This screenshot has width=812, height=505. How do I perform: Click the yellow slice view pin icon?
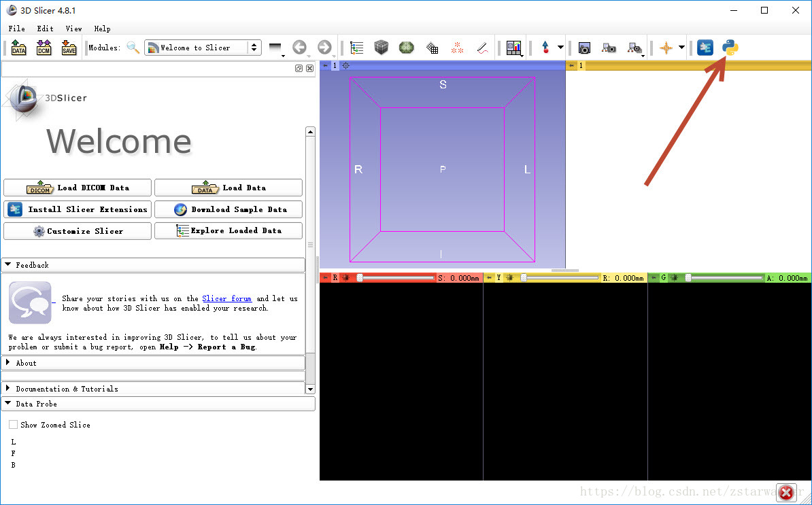pos(488,278)
